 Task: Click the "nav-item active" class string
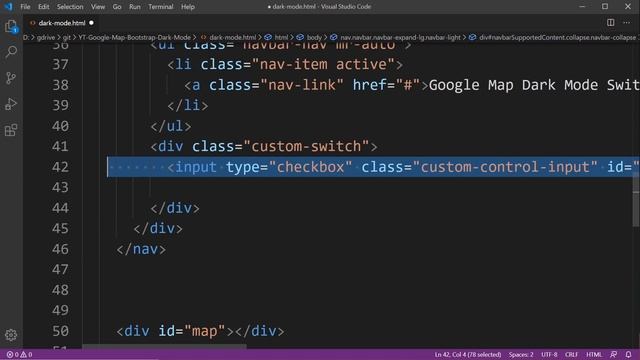pyautogui.click(x=323, y=64)
